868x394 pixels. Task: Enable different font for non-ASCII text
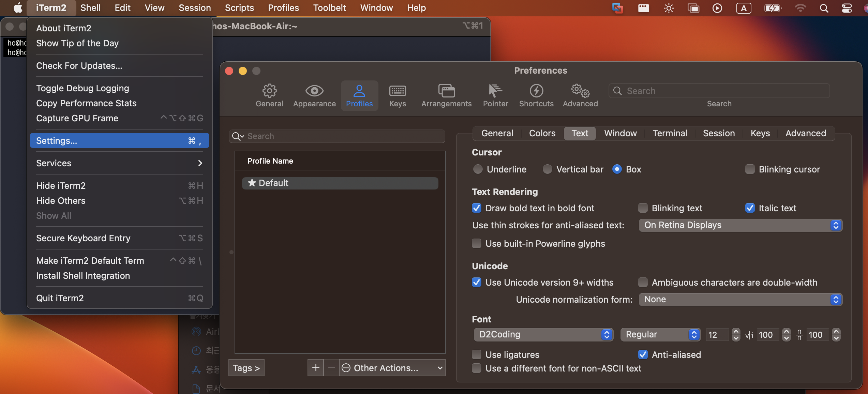(476, 368)
